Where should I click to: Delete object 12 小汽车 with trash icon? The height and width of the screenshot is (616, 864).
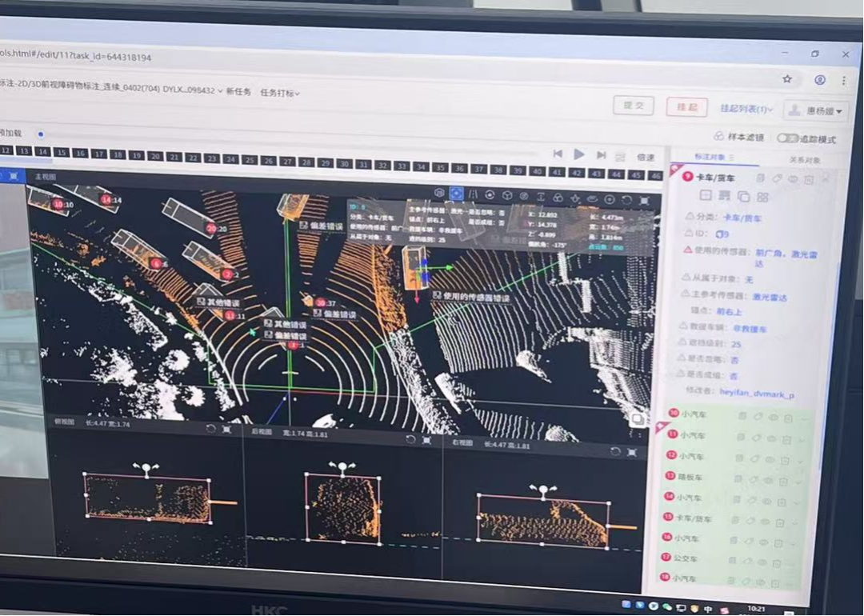(785, 460)
